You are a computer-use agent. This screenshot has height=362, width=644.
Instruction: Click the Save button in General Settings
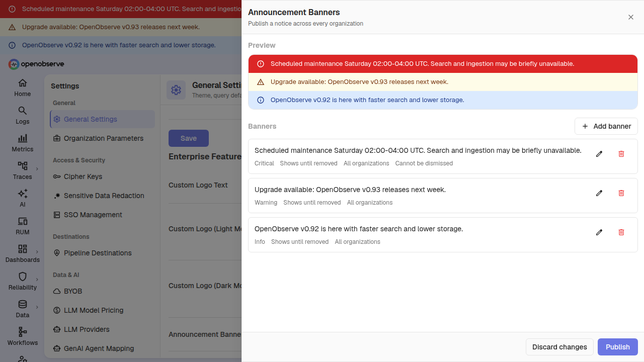pyautogui.click(x=189, y=138)
